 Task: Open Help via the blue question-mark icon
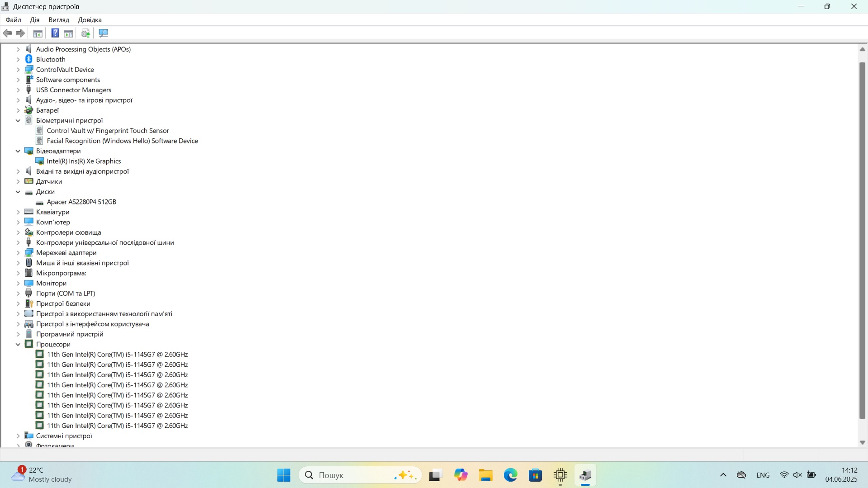55,33
